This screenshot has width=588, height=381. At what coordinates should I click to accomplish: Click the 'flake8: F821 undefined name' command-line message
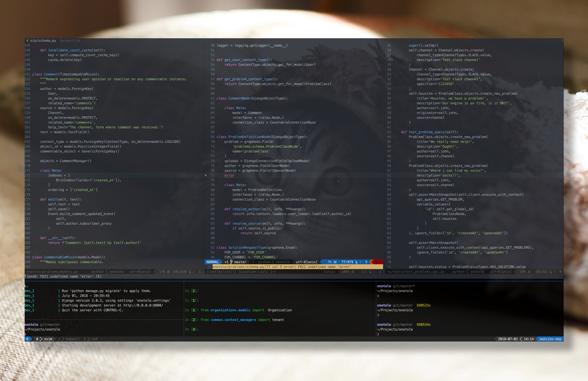pyautogui.click(x=63, y=276)
